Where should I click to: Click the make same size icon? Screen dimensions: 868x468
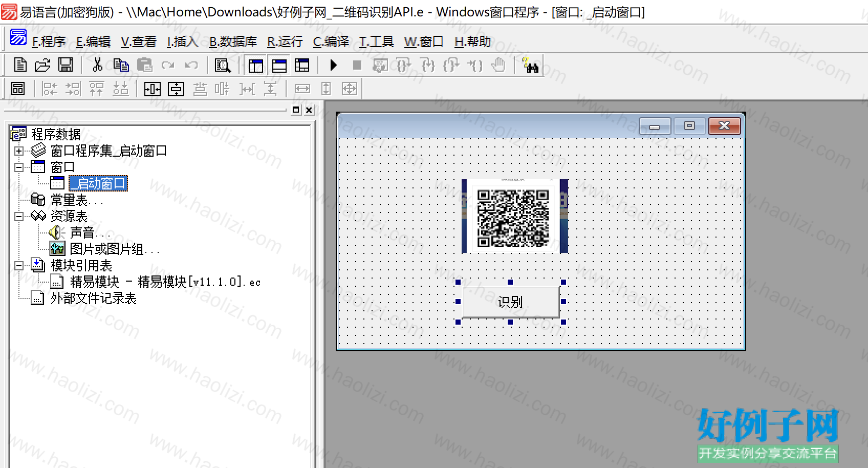(350, 89)
